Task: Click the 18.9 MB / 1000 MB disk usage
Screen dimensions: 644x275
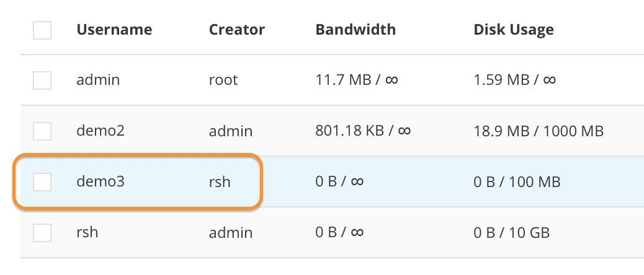Action: point(539,131)
